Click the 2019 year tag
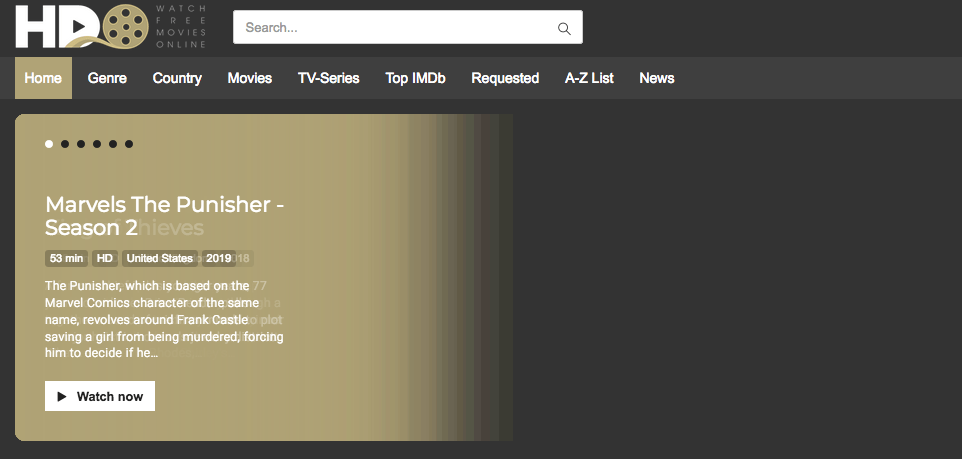This screenshot has height=459, width=962. coord(218,258)
